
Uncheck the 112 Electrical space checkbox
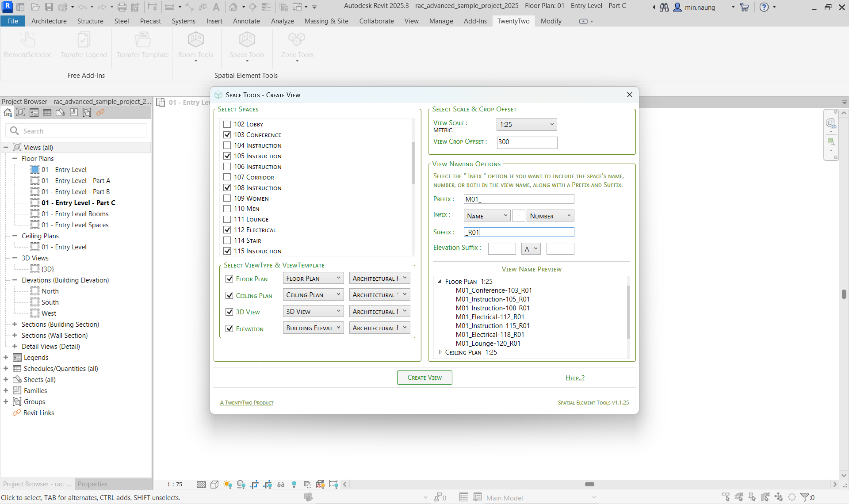click(227, 230)
